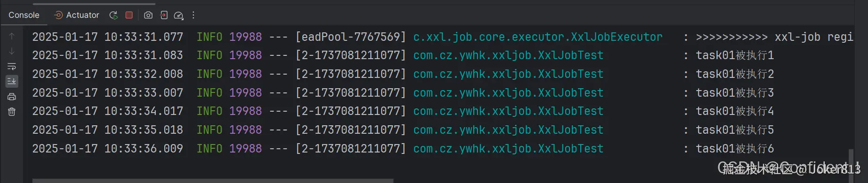Viewport: 868px width, 183px height.
Task: Take a thread dump with the camera icon
Action: (x=148, y=15)
